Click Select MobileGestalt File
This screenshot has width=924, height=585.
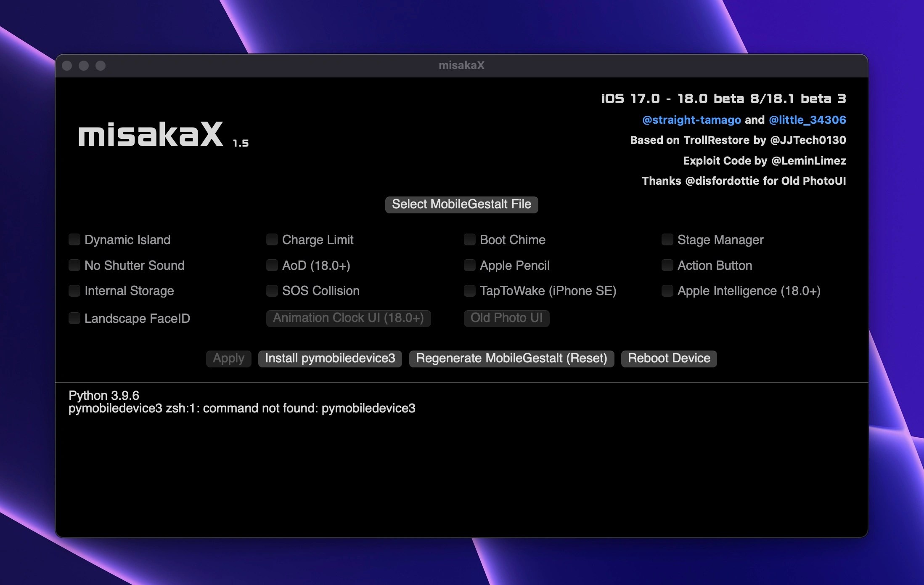pos(461,204)
